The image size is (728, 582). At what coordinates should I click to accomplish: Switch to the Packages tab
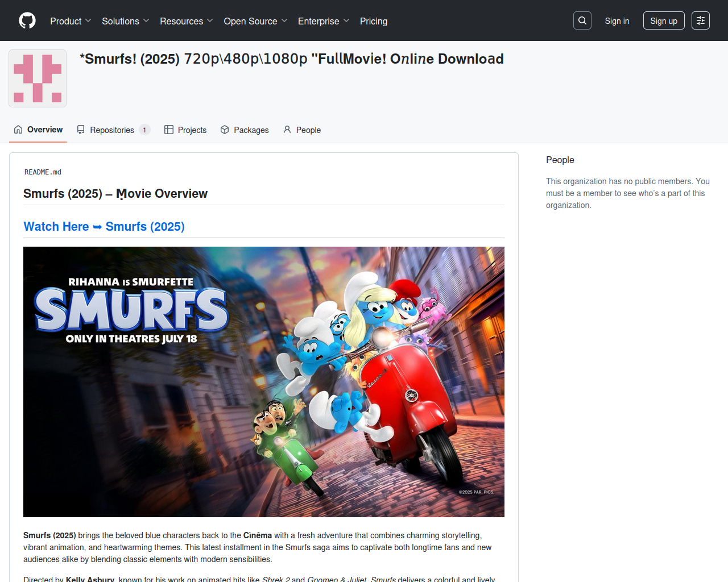pyautogui.click(x=245, y=130)
